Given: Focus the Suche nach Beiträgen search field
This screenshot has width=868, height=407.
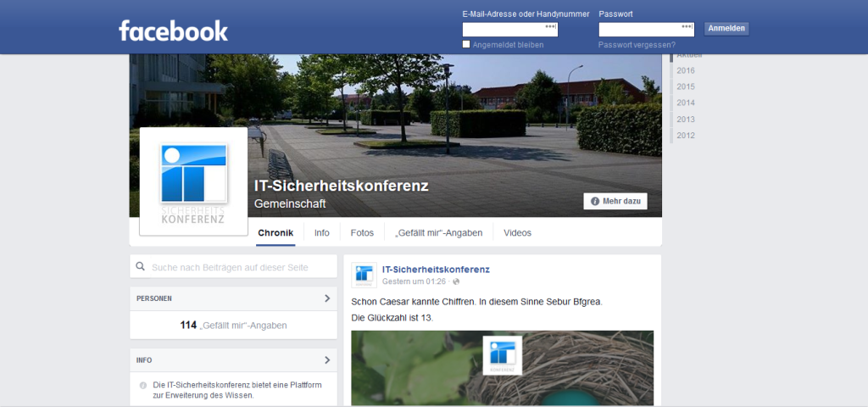Looking at the screenshot, I should pos(234,267).
